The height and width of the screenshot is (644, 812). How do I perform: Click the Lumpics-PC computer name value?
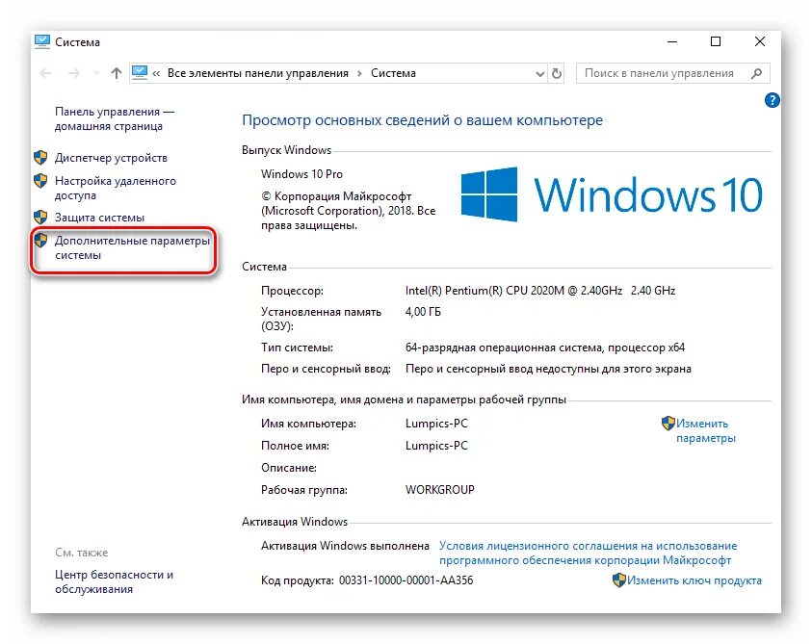point(436,424)
